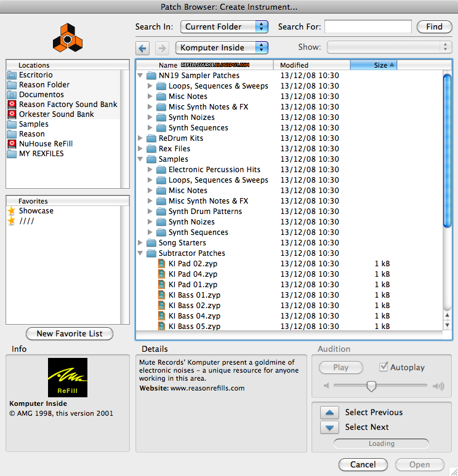
Task: Click the Cancel button
Action: click(363, 464)
